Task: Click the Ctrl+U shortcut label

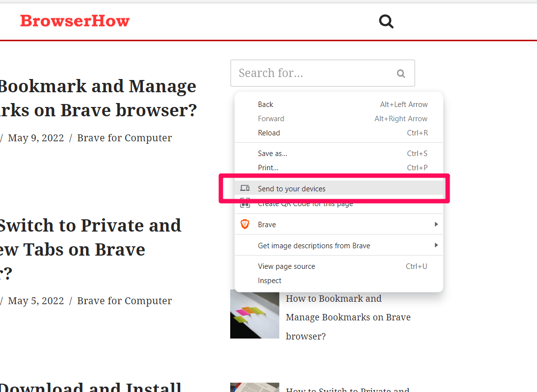Action: coord(416,266)
